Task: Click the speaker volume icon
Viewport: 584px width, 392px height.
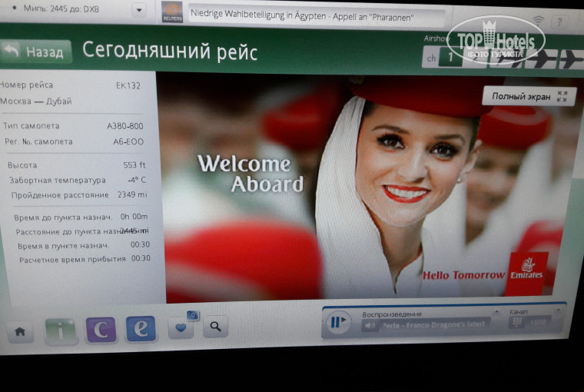Action: point(370,326)
